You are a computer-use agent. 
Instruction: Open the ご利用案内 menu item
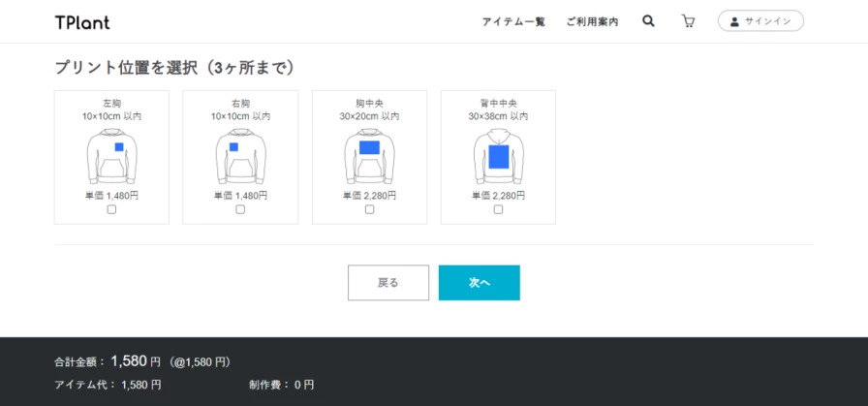click(592, 21)
